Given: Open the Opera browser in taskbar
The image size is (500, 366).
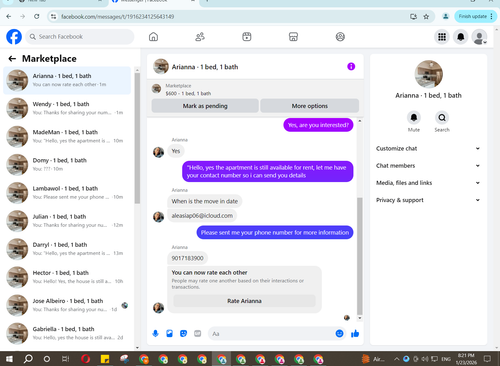Looking at the screenshot, I should [86, 359].
